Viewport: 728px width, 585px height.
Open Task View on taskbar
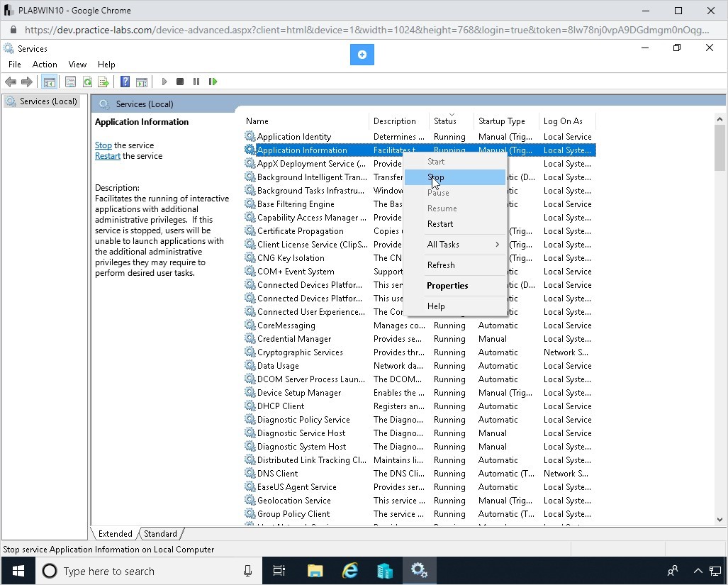pyautogui.click(x=279, y=571)
